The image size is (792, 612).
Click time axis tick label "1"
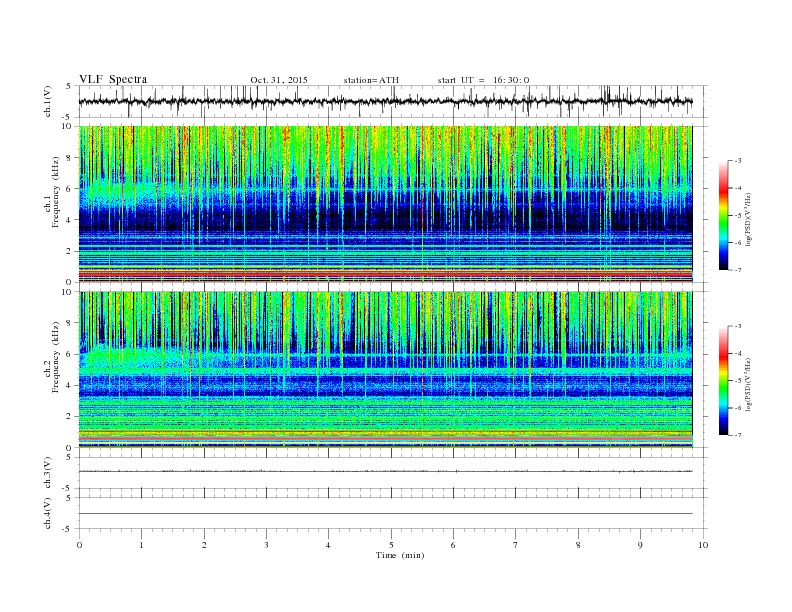(x=142, y=545)
